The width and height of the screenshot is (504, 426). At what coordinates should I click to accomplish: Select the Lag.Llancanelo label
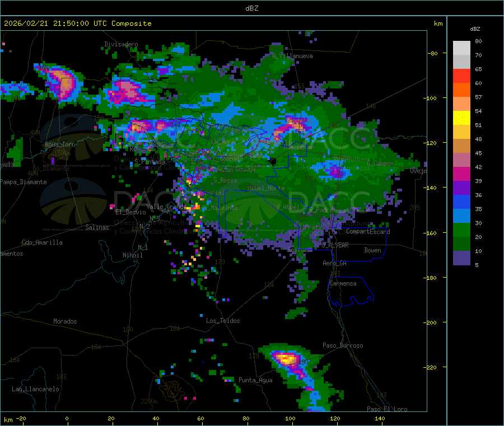[x=35, y=389]
